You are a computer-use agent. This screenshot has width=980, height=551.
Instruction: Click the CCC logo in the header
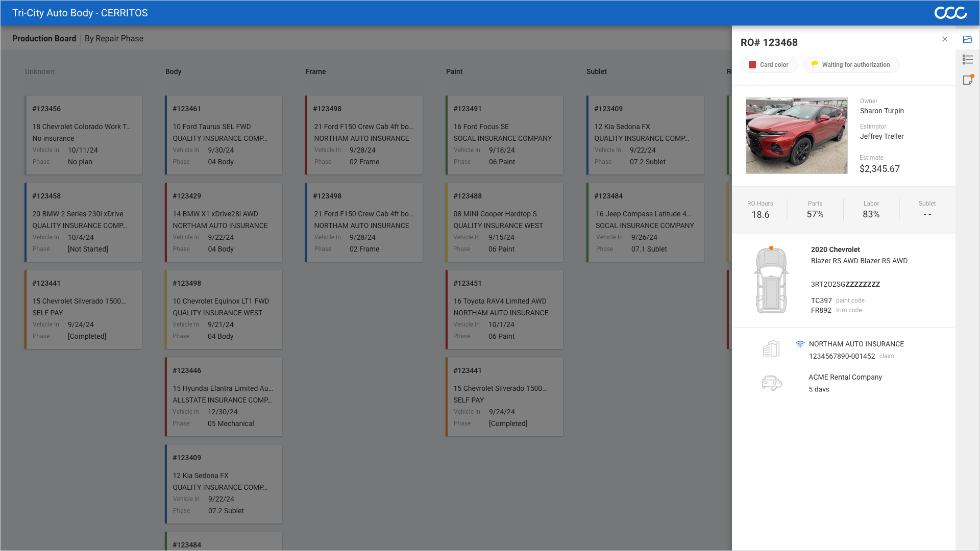950,13
